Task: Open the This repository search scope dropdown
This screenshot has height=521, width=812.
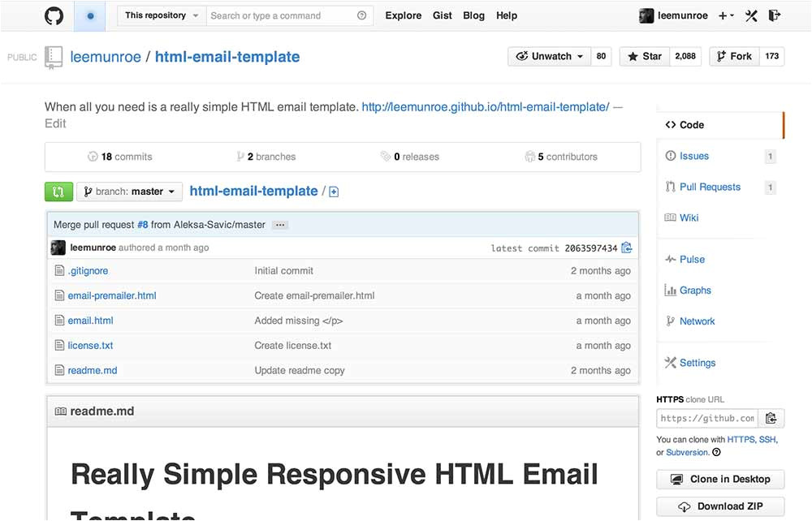Action: tap(162, 15)
